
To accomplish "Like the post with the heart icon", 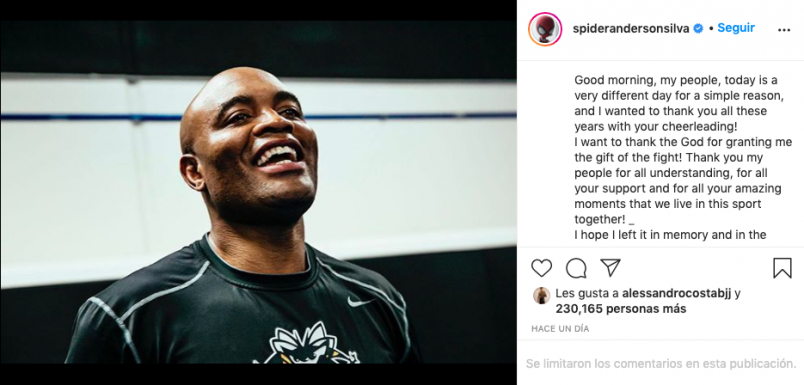I will pos(541,268).
